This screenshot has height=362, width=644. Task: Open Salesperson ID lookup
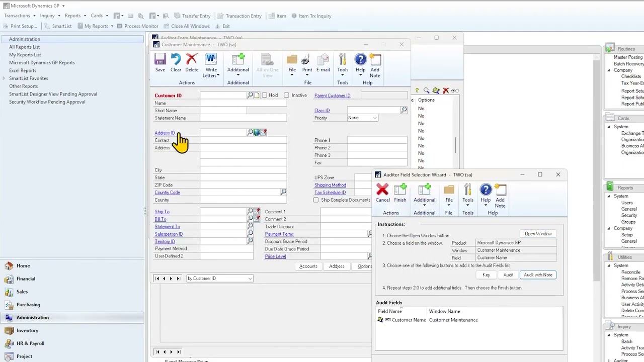pyautogui.click(x=250, y=234)
